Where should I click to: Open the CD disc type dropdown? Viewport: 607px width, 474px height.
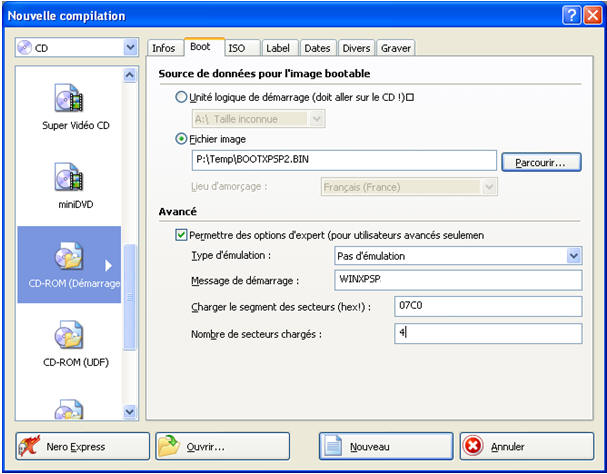pyautogui.click(x=130, y=48)
